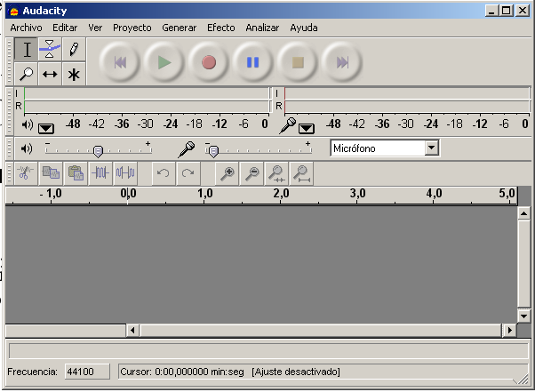Open the Archivo menu
Viewport: 535px width, 392px height.
pos(26,28)
